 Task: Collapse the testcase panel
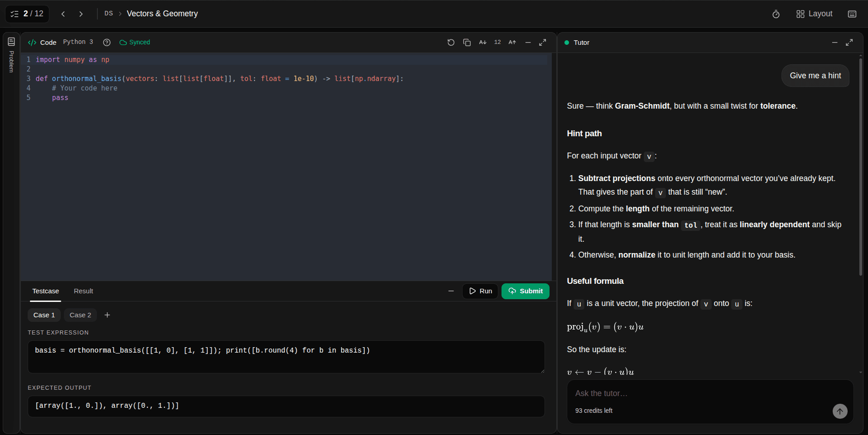[451, 291]
